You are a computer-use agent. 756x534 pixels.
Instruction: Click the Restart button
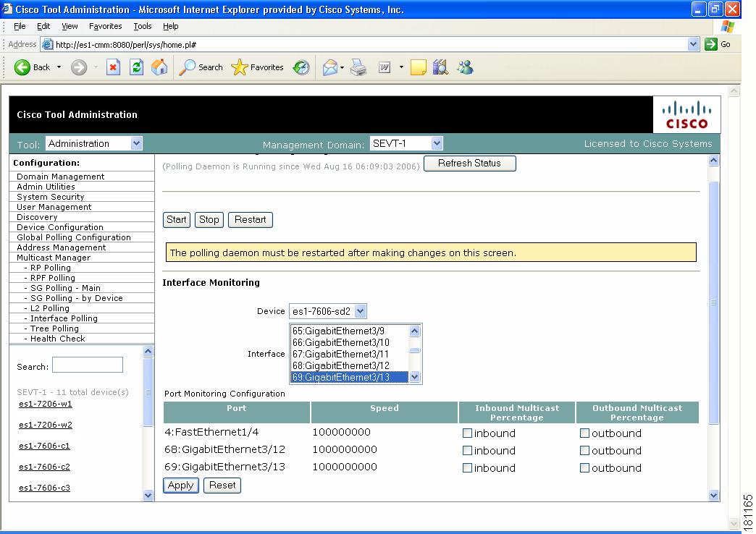(x=251, y=220)
